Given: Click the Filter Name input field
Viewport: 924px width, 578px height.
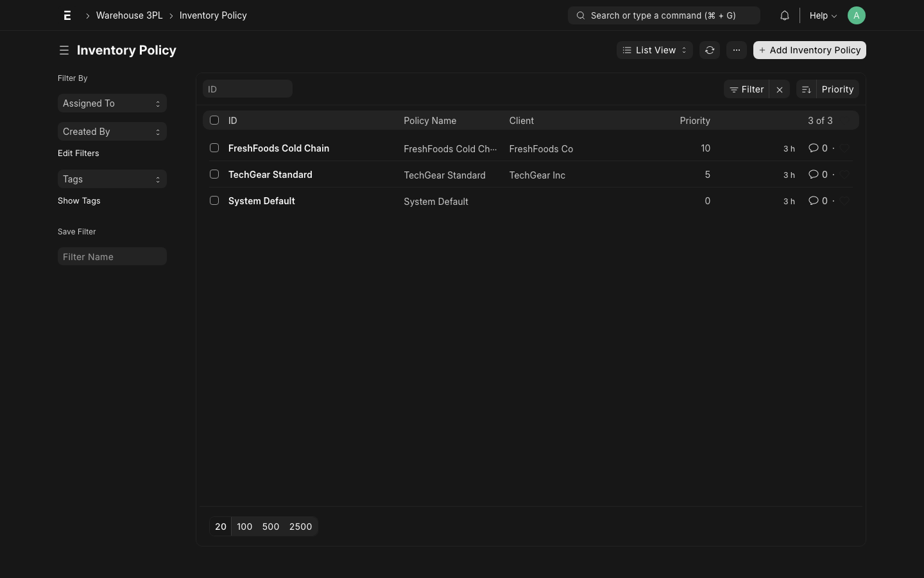Looking at the screenshot, I should 112,256.
